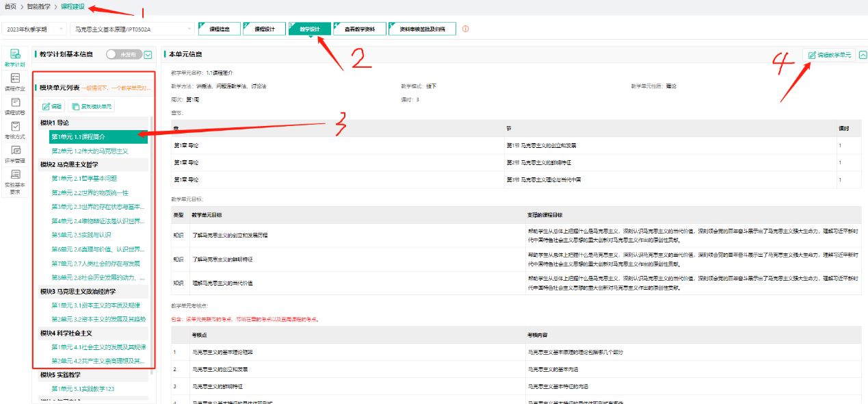Screen dimensions: 868x404
Task: Collapse the 本单元信息 panel chevron
Action: click(863, 55)
